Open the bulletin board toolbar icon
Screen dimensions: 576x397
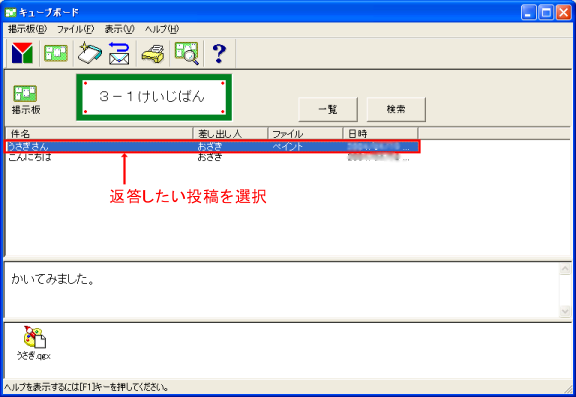(x=56, y=53)
